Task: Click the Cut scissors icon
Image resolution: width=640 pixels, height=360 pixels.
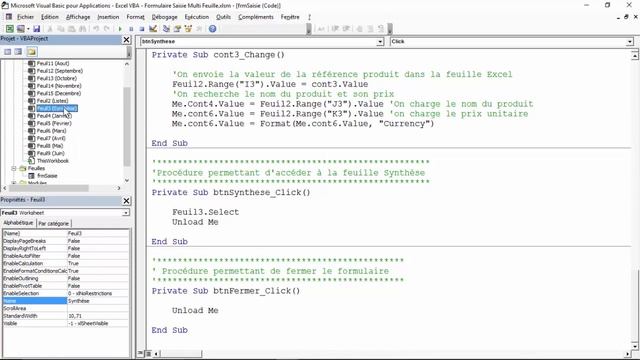Action: [50, 29]
